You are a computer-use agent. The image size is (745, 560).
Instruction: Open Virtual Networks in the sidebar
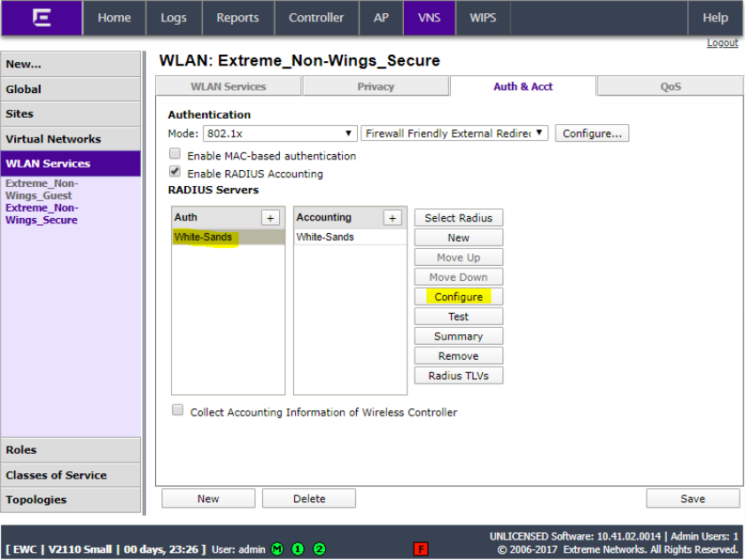click(70, 139)
